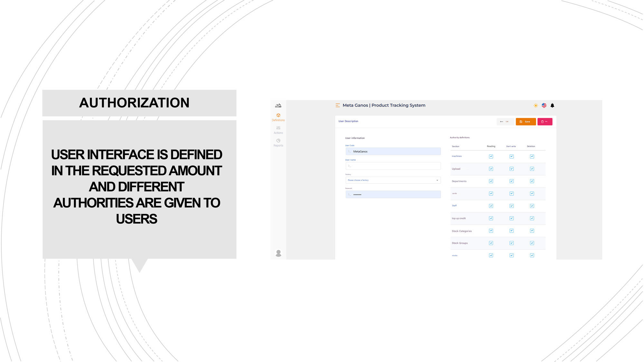Switch theme with the sun icon
644x362 pixels.
coord(535,106)
